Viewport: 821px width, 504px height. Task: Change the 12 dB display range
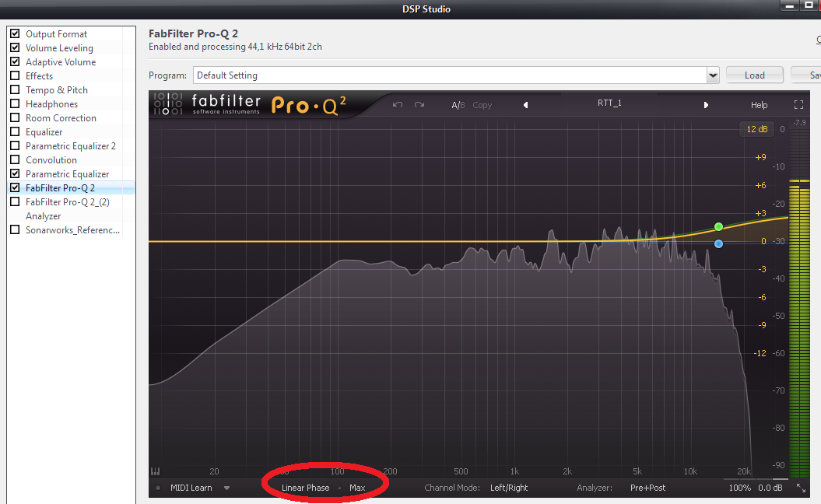click(756, 129)
